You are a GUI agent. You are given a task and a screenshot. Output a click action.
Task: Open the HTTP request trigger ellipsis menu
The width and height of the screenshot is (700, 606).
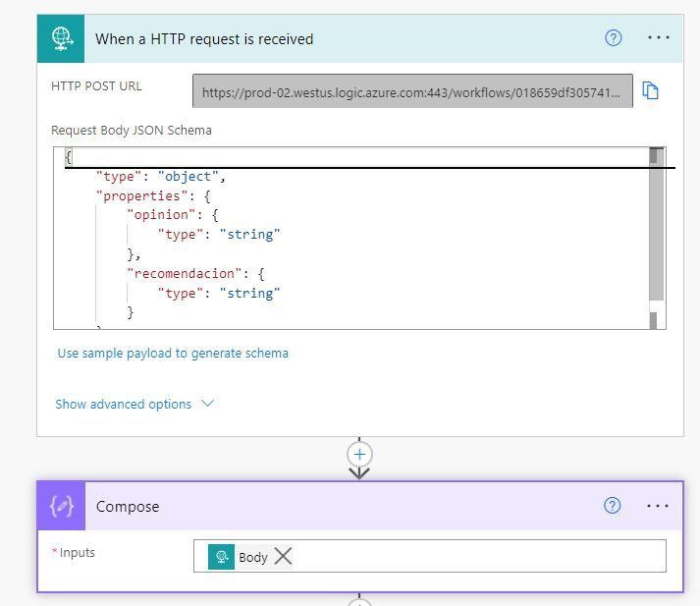coord(658,37)
